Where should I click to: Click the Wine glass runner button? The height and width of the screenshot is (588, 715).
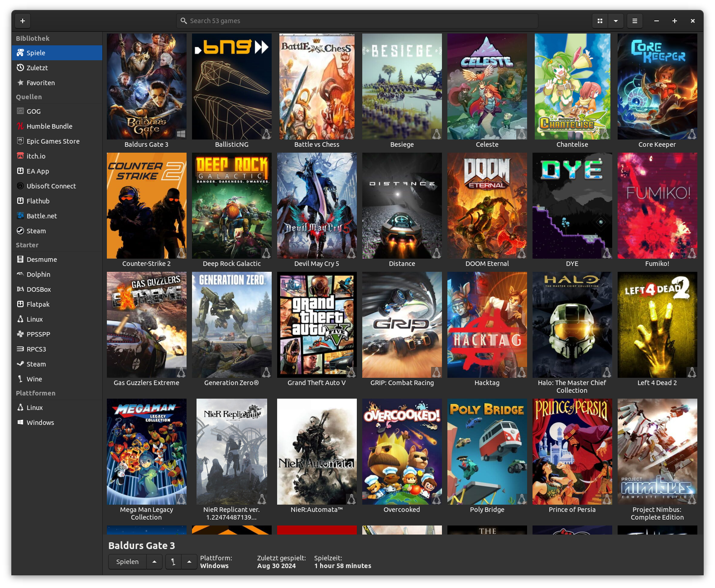pos(173,562)
